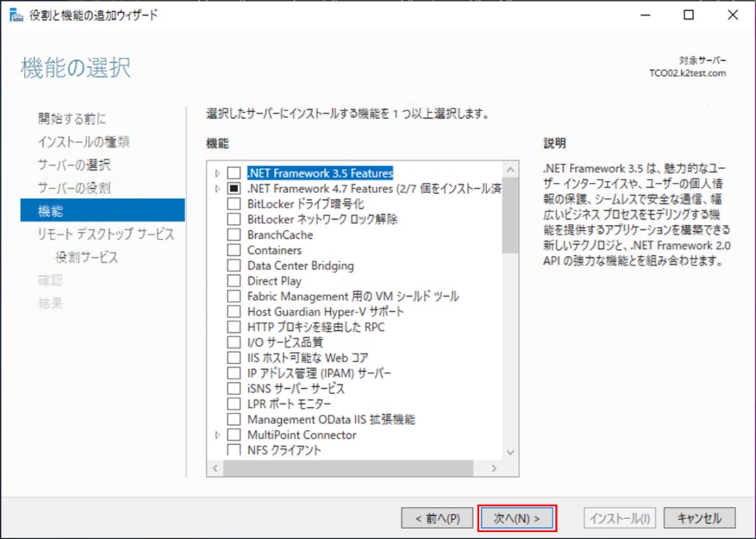Maximize the wizard window
The width and height of the screenshot is (756, 539).
tap(688, 15)
